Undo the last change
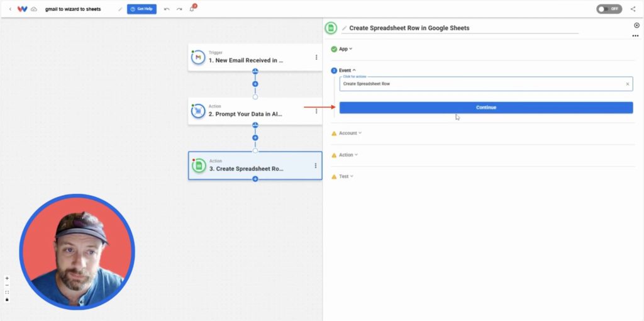 [167, 9]
